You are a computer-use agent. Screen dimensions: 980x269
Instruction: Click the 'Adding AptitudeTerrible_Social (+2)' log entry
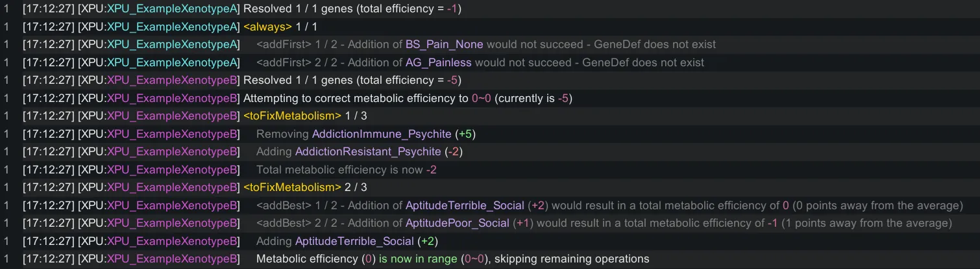347,241
